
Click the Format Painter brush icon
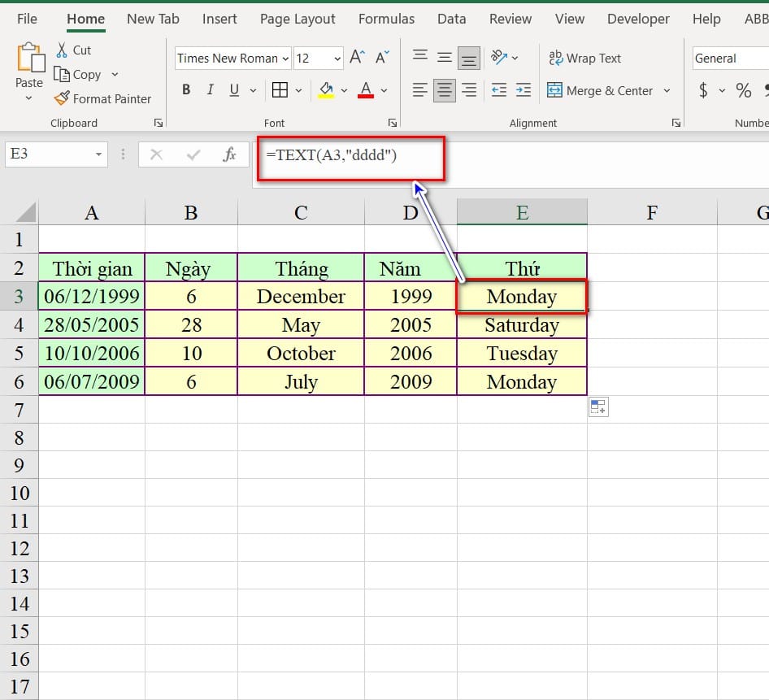click(x=62, y=98)
